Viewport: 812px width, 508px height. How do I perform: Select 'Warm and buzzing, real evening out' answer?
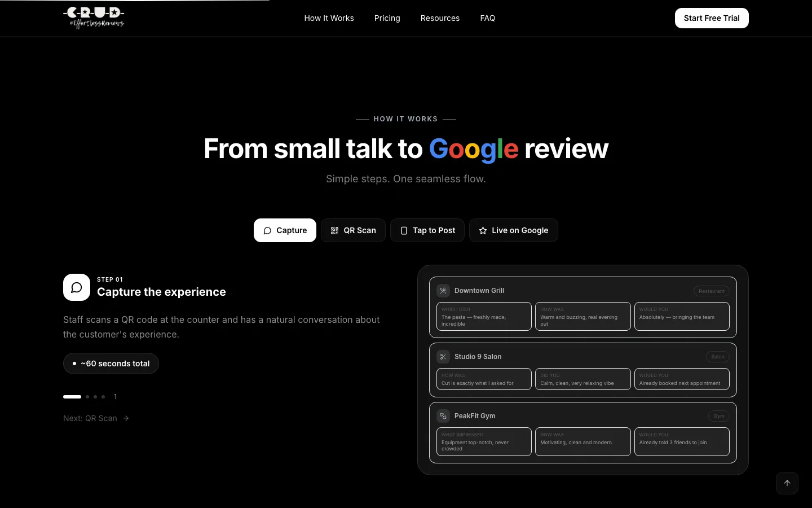(x=582, y=317)
